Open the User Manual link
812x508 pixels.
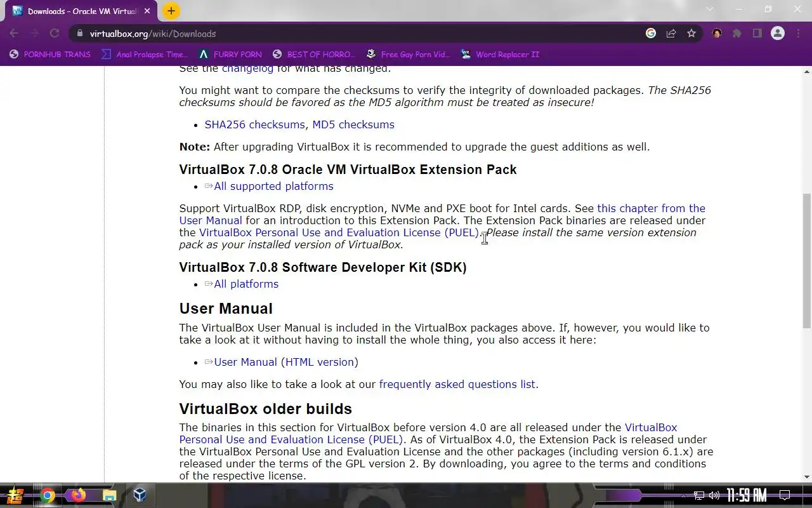[x=246, y=362]
